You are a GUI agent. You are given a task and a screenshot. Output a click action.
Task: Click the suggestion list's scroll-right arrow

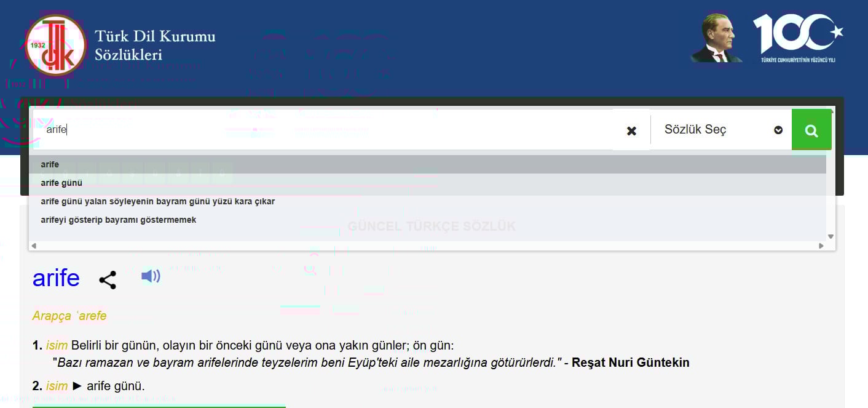[x=821, y=246]
